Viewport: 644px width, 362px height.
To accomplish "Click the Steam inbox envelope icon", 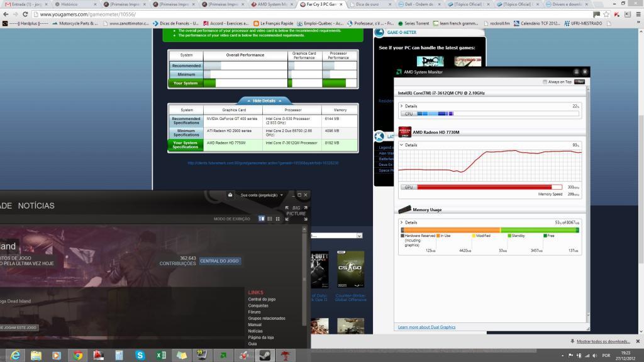I will [x=230, y=195].
